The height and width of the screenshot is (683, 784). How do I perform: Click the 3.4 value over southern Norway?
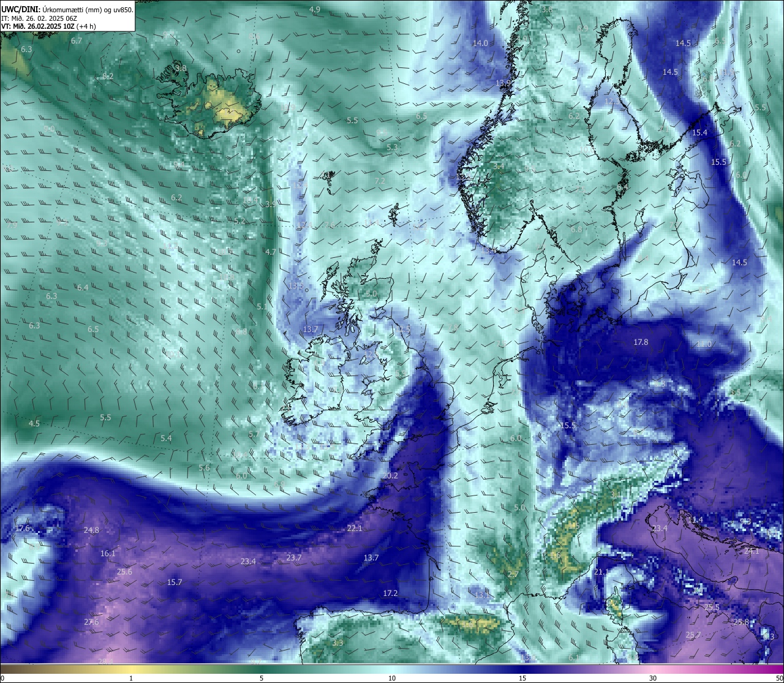pos(499,165)
